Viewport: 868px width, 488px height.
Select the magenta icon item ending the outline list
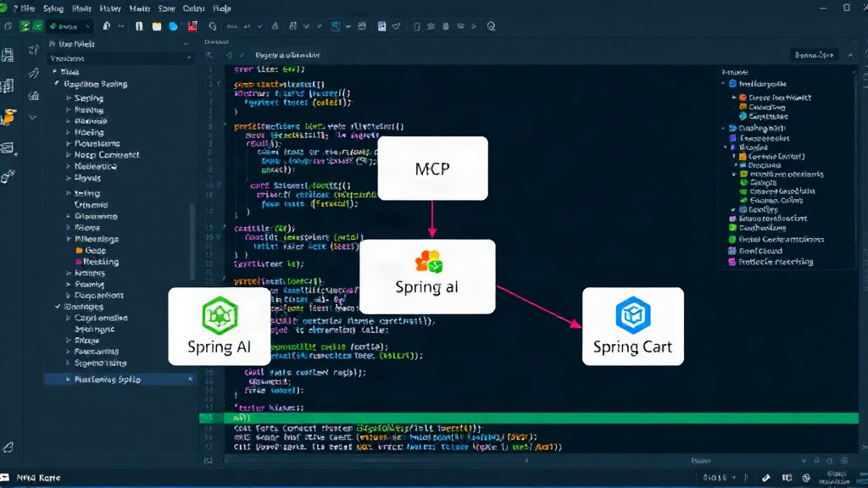point(772,262)
